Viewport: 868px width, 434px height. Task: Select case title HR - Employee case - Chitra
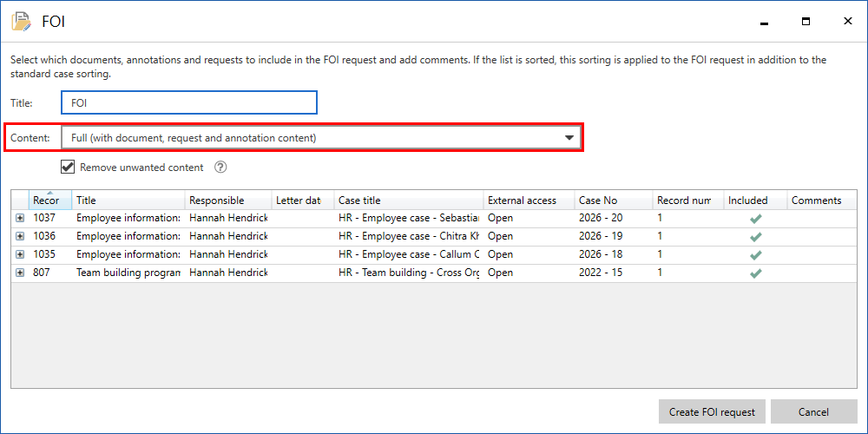(x=409, y=236)
